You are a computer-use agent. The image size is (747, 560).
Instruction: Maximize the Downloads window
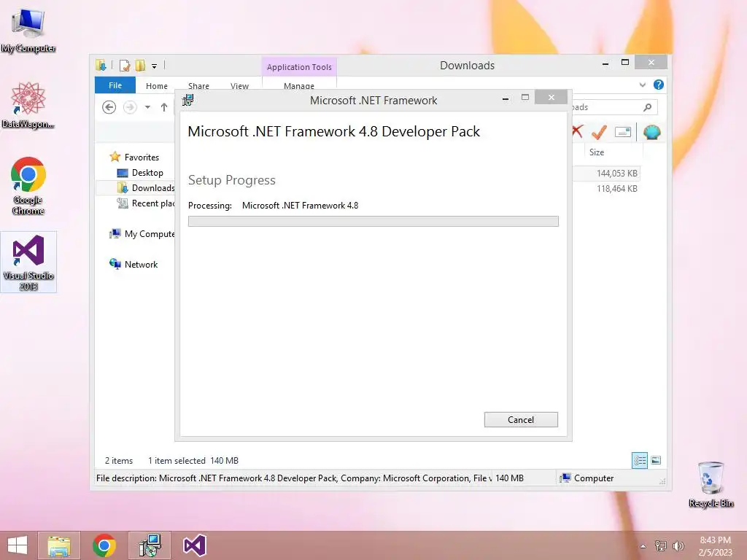[625, 63]
